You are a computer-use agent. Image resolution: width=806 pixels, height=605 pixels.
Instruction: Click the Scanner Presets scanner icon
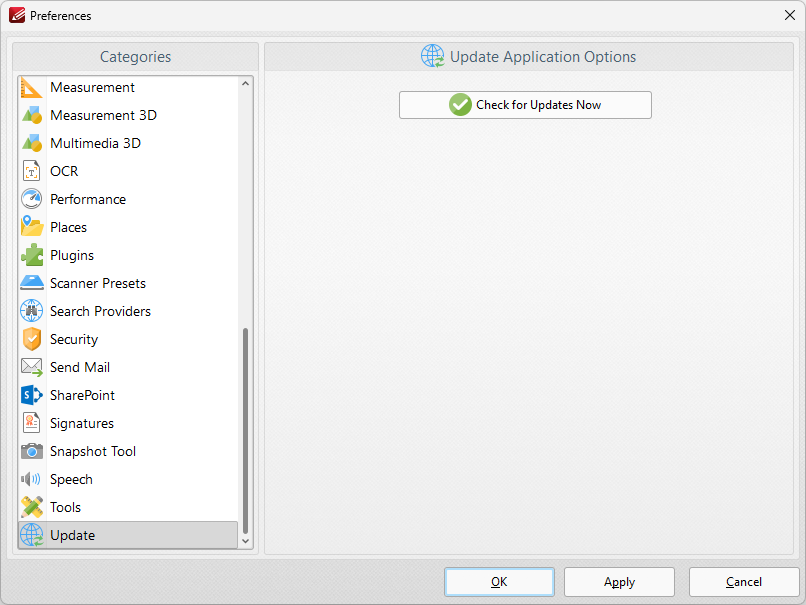(x=31, y=283)
